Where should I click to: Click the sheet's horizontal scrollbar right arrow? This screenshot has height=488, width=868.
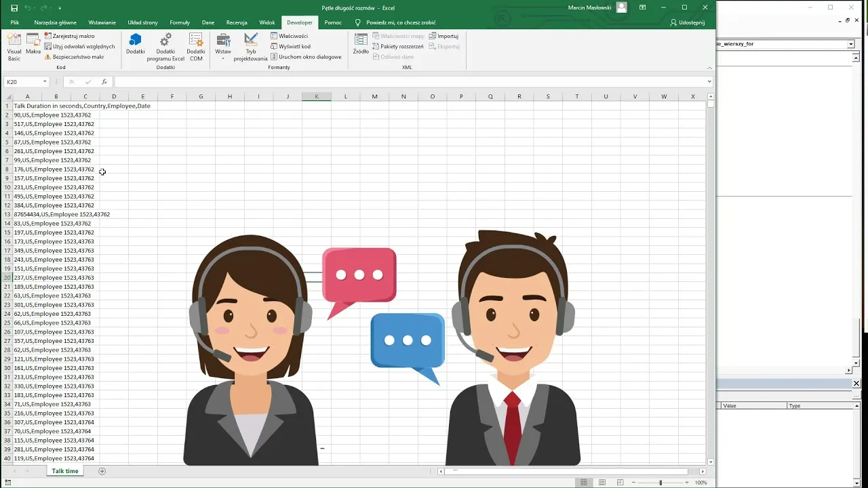coord(703,471)
